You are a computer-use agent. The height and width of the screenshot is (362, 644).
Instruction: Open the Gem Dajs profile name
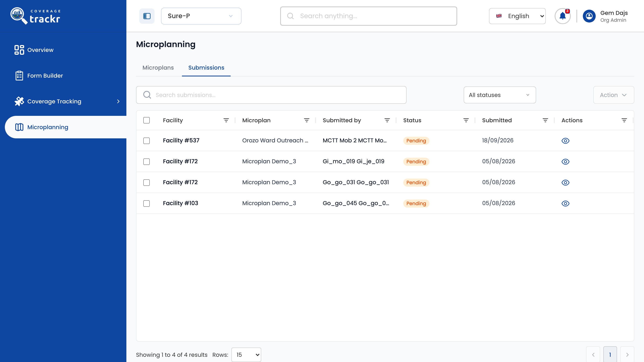point(614,13)
